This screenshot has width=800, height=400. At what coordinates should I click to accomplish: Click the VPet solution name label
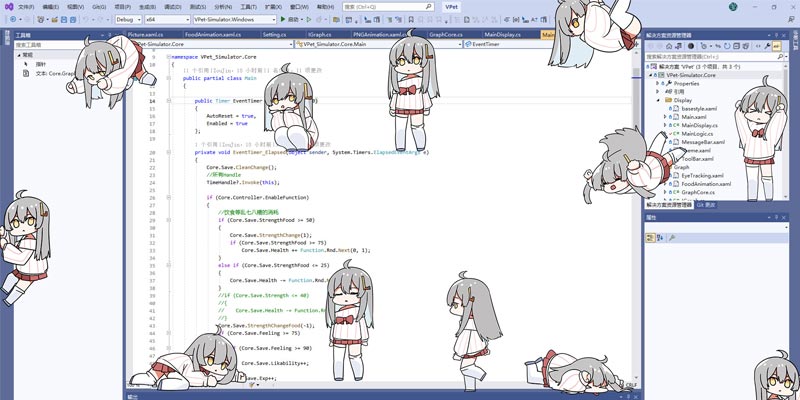[451, 7]
